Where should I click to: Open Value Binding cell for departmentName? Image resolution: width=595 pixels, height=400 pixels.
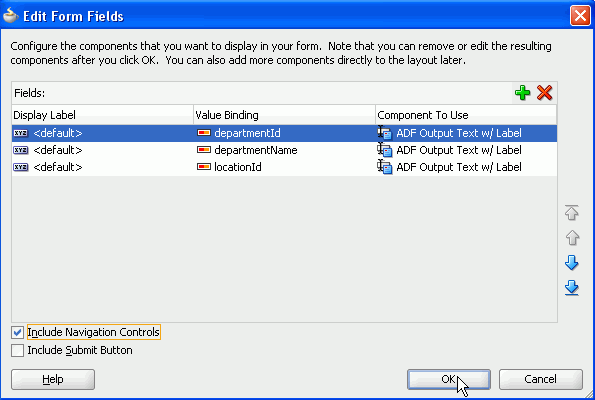point(284,150)
